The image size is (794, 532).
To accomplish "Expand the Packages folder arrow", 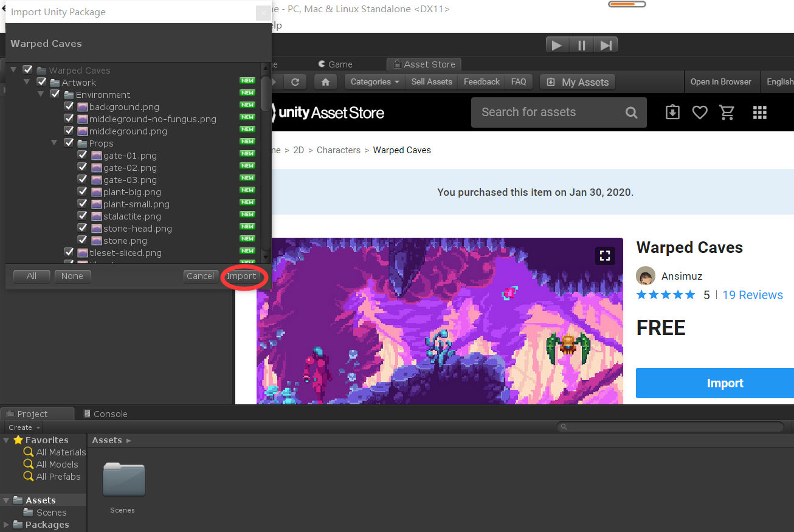I will [6, 525].
